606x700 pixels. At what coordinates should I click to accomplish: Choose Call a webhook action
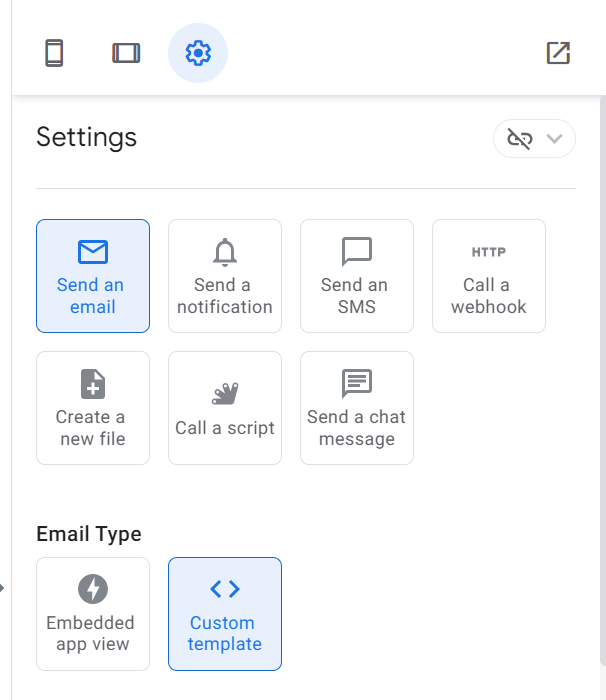489,276
